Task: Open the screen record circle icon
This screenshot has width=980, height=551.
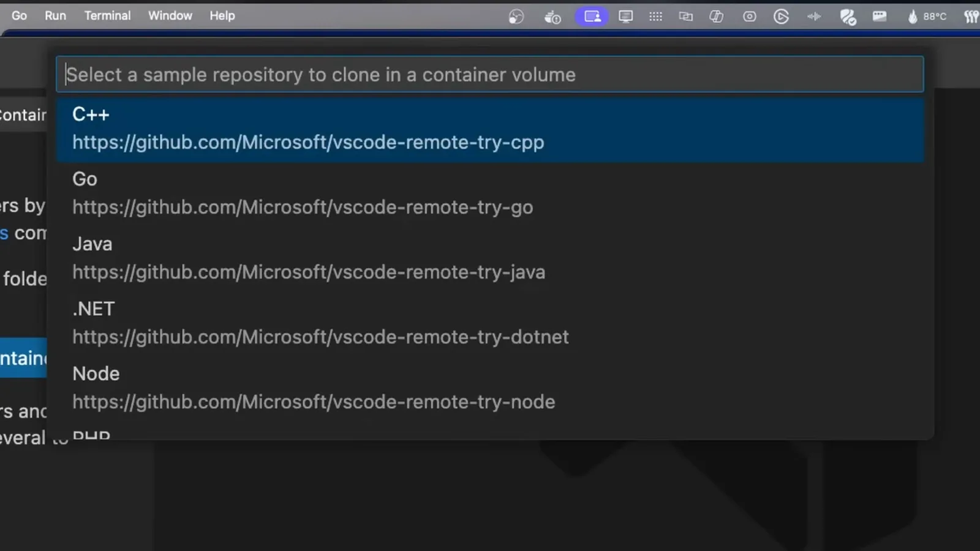Action: coord(750,17)
